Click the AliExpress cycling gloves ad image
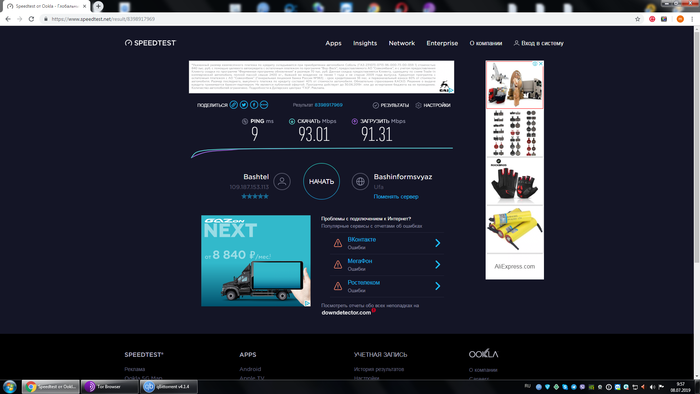 coord(514,182)
